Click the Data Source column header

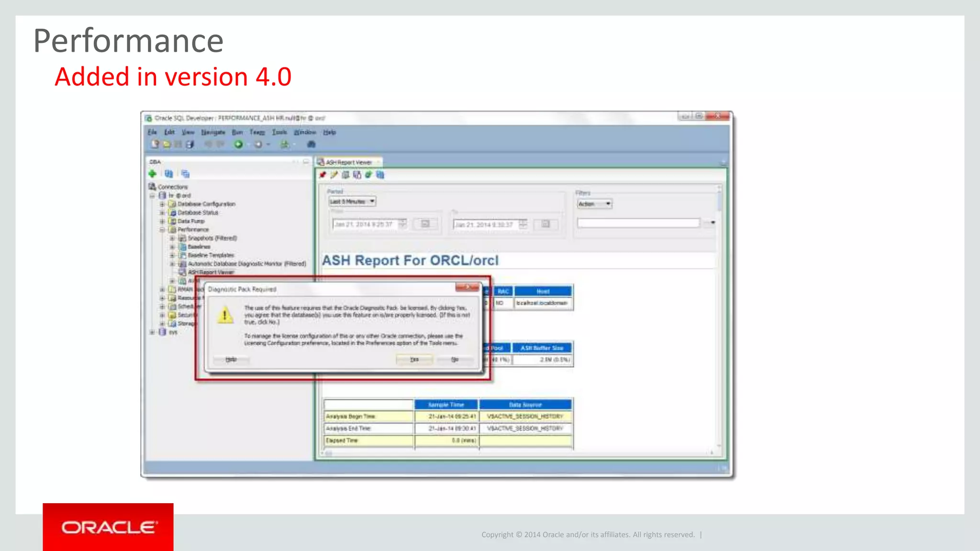click(525, 405)
